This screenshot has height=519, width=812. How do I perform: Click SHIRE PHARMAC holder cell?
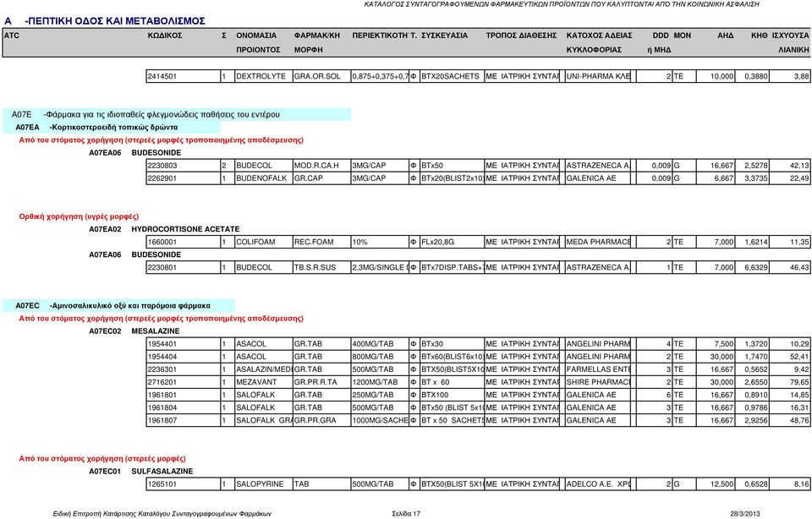point(598,382)
